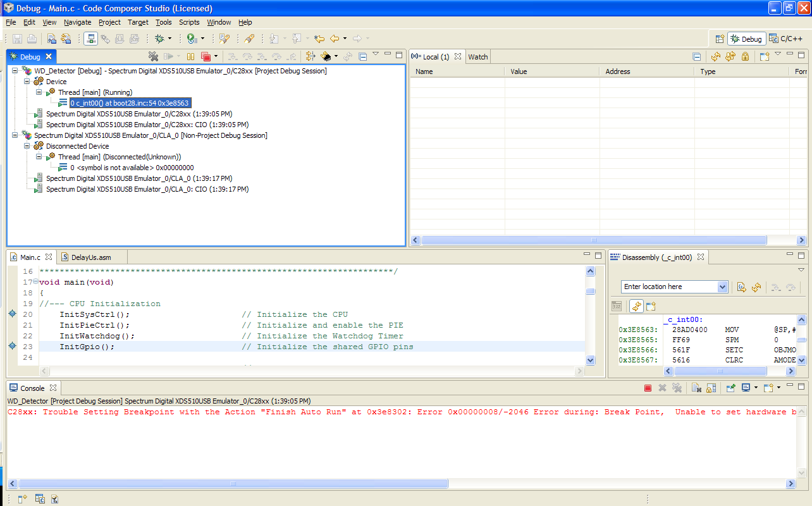Open the Target menu

point(138,22)
